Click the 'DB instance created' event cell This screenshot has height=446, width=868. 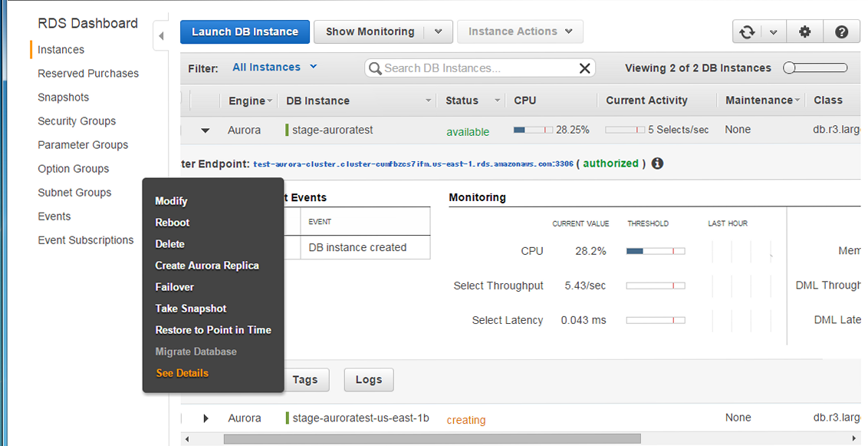(365, 248)
